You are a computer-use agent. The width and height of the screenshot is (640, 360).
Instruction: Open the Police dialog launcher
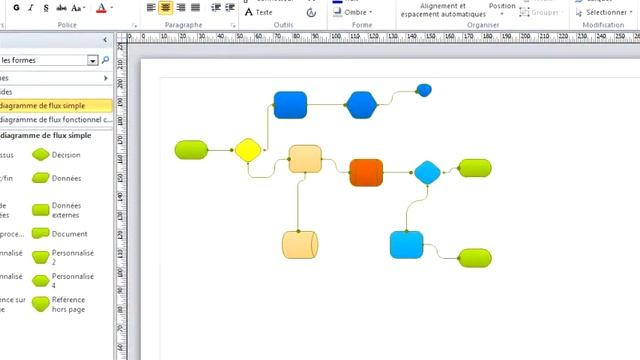coord(134,26)
